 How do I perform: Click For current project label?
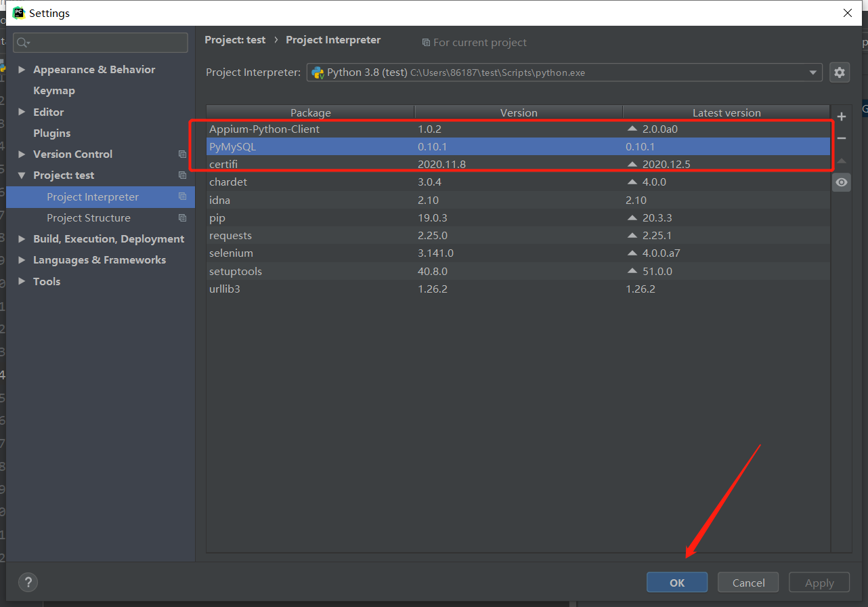[x=474, y=42]
